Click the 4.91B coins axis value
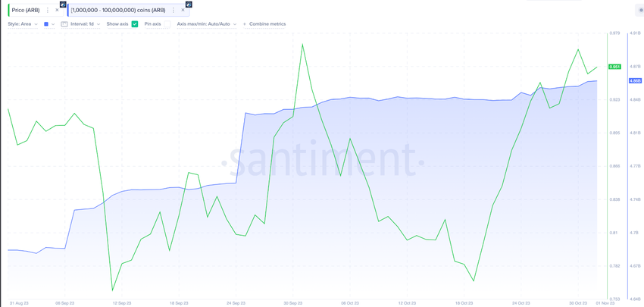644x307 pixels. click(x=636, y=33)
